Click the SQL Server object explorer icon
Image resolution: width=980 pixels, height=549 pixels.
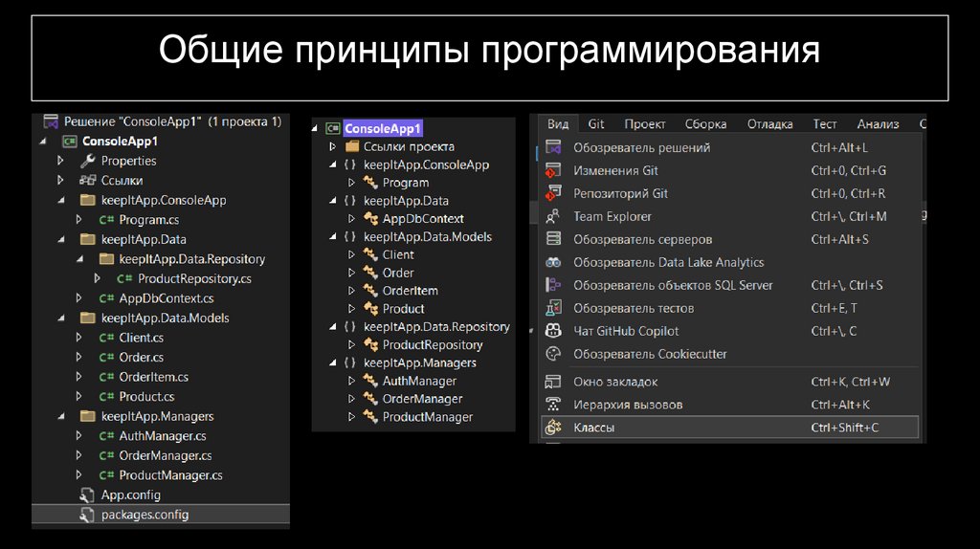553,285
